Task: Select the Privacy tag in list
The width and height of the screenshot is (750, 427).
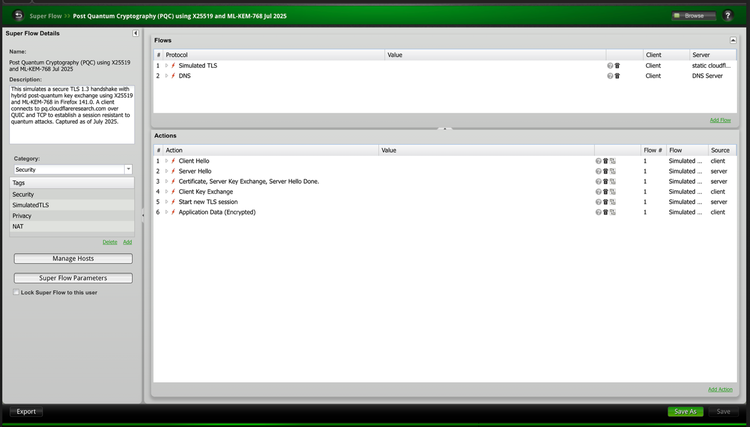Action: point(71,216)
